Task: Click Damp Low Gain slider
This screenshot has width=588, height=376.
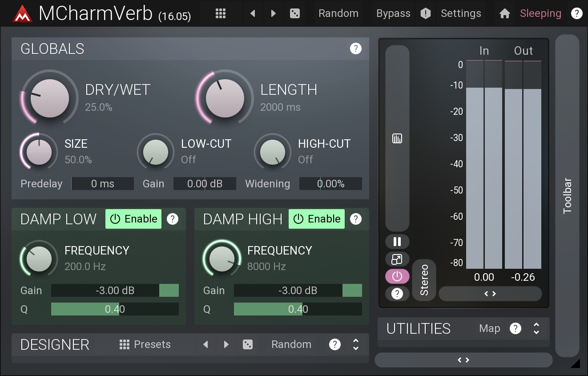Action: coord(115,291)
